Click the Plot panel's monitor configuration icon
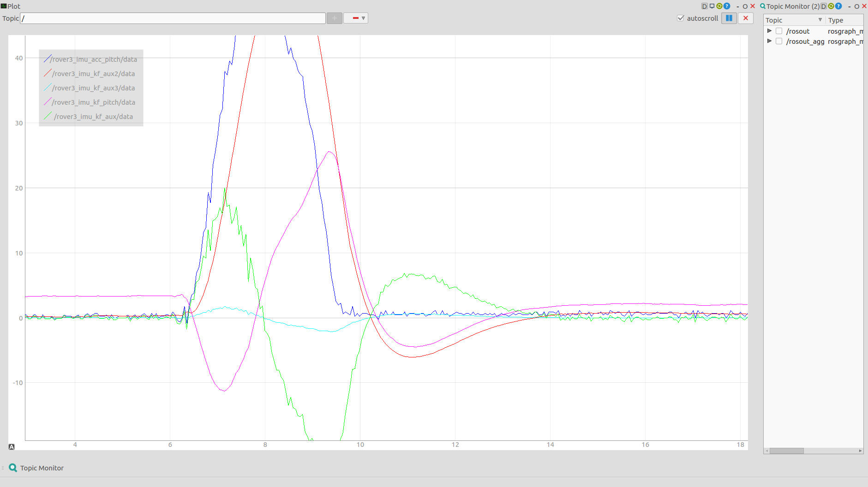 pyautogui.click(x=712, y=6)
